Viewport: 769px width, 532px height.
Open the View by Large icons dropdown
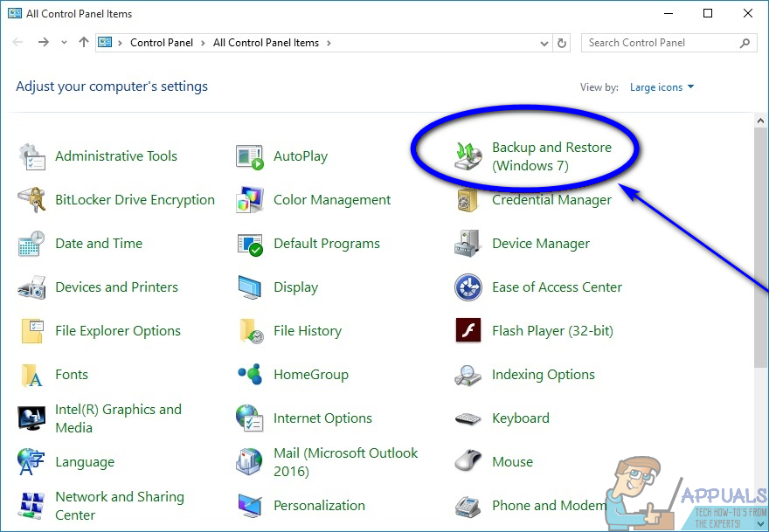tap(662, 87)
